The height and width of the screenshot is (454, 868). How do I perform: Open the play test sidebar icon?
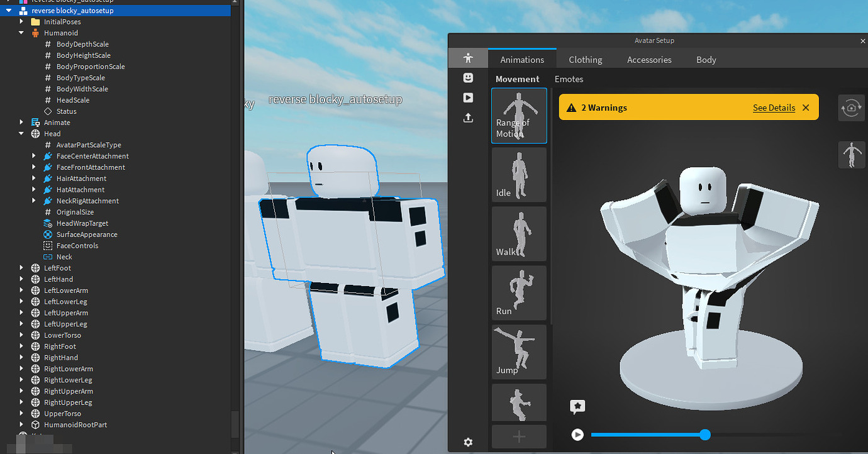coord(467,97)
